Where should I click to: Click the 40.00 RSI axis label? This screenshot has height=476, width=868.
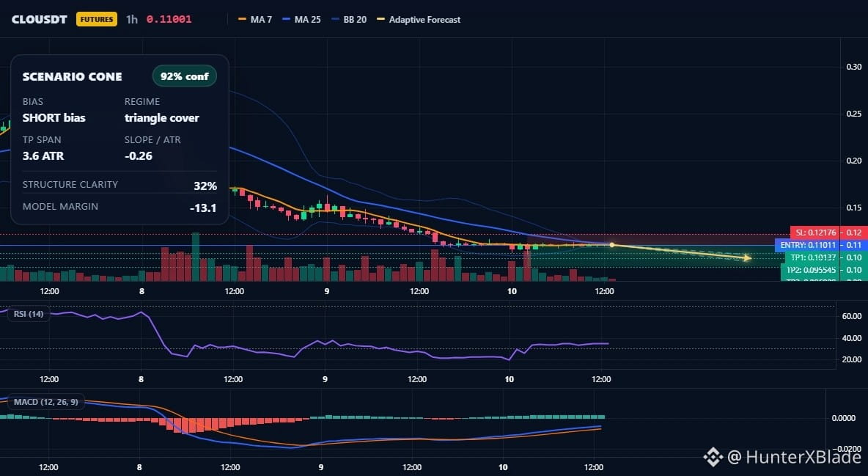[851, 338]
